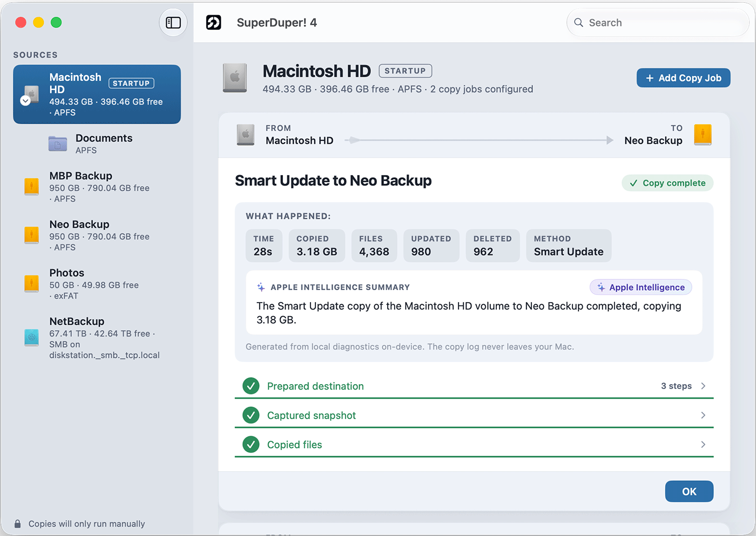
Task: Click the SuperDuper! app logo icon
Action: [214, 23]
